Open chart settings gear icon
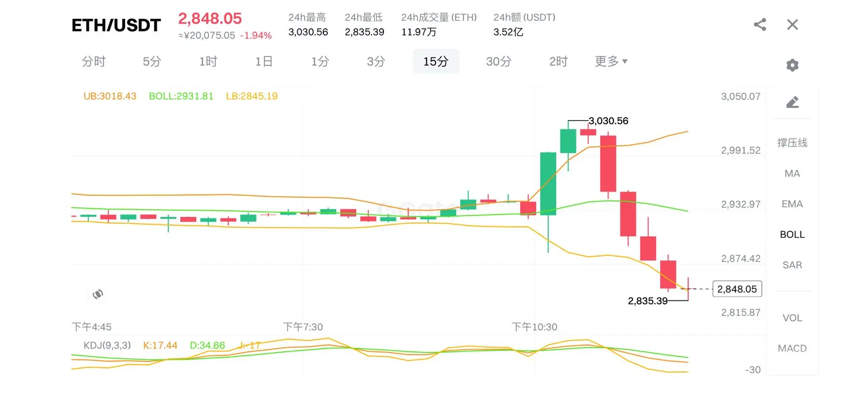868x400 pixels. pos(792,65)
